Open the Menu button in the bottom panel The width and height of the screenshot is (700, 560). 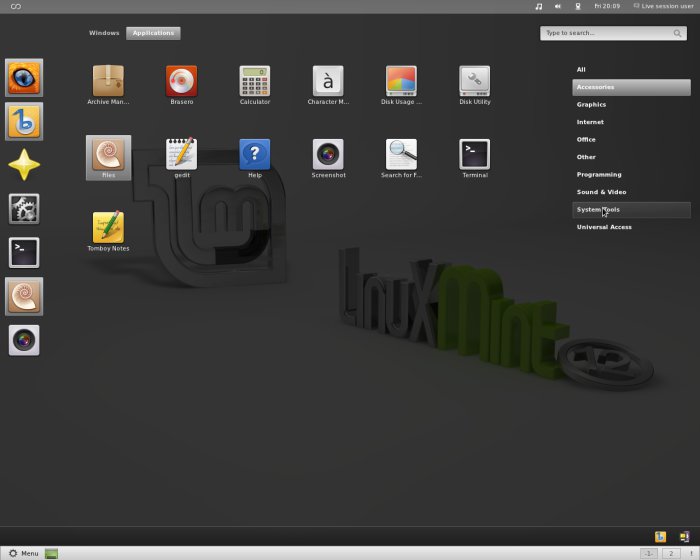[24, 553]
